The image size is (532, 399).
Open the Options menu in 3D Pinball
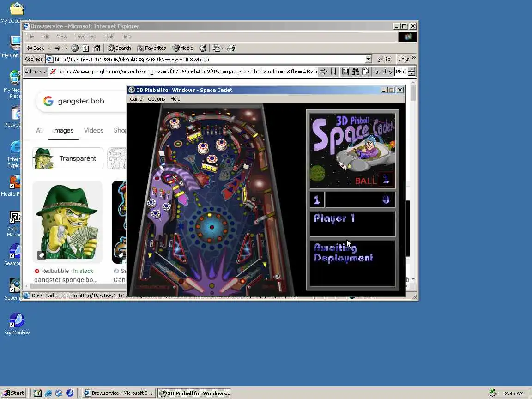tap(157, 99)
